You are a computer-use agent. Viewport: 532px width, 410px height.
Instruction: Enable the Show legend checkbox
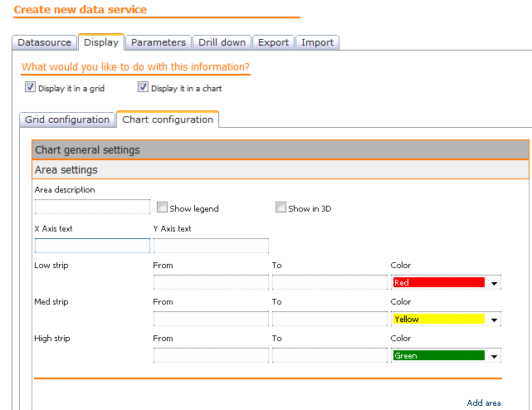(x=163, y=208)
